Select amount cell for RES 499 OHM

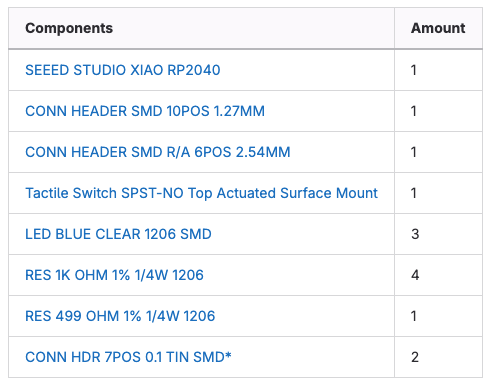click(x=438, y=316)
